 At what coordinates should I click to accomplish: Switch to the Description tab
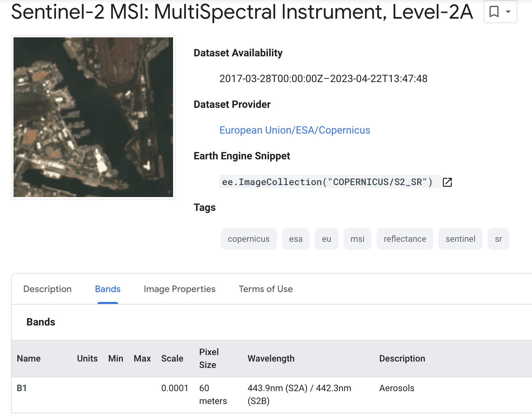(x=48, y=289)
